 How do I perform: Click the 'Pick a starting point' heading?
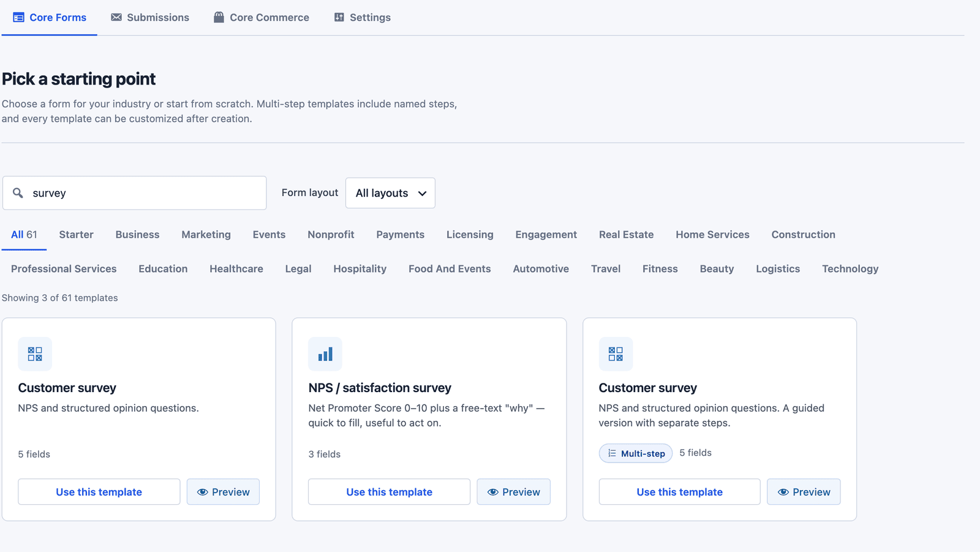(x=78, y=79)
